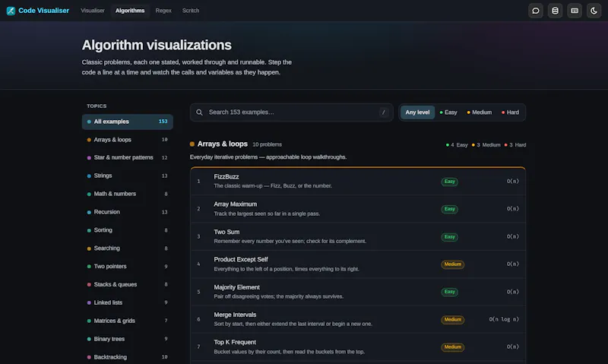This screenshot has width=608, height=364.
Task: Select All examples in Topics sidebar
Action: (127, 122)
